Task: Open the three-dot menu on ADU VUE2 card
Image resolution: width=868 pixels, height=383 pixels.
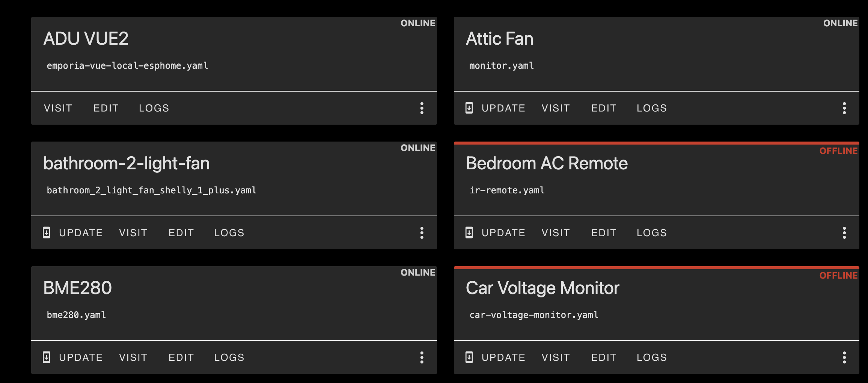Action: pos(422,108)
